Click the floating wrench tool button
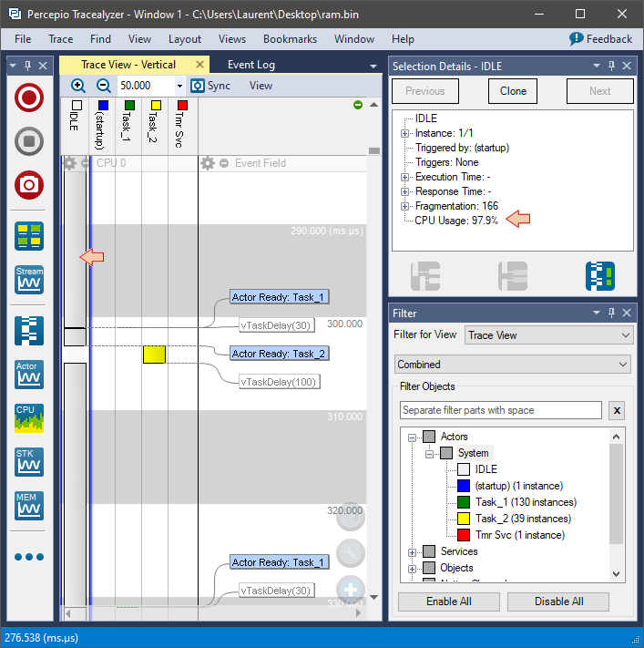The height and width of the screenshot is (648, 644). [351, 553]
